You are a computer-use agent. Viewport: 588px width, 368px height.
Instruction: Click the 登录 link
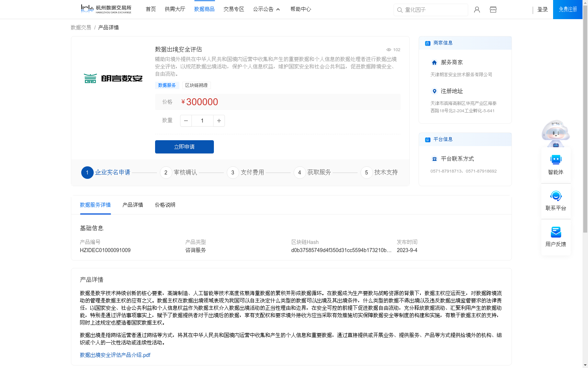point(542,10)
